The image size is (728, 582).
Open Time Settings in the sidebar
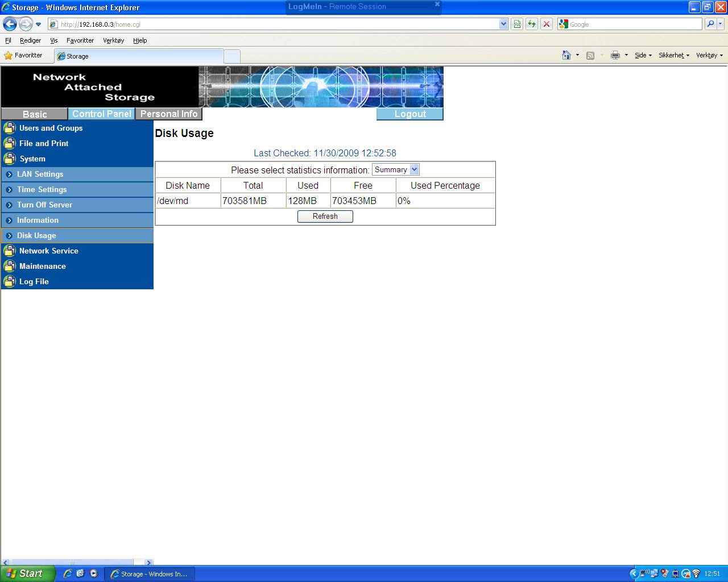(77, 189)
